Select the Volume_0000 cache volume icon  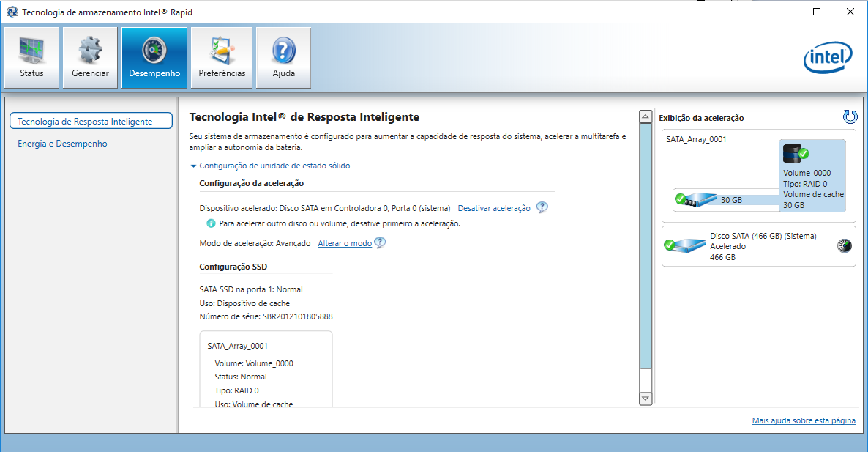tap(796, 153)
